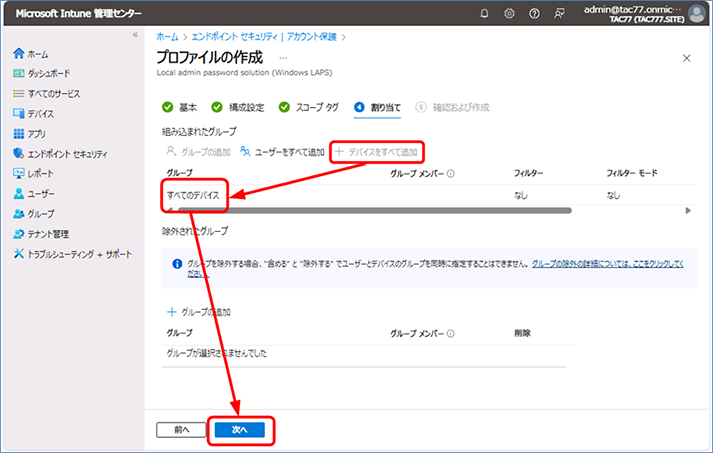Select 確認および作成 wizard step

click(x=452, y=107)
